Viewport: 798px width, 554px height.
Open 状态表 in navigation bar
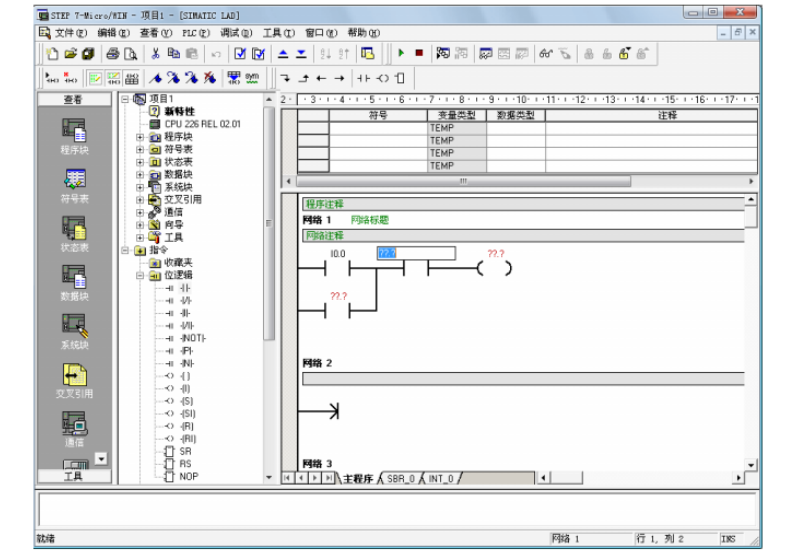pyautogui.click(x=74, y=234)
